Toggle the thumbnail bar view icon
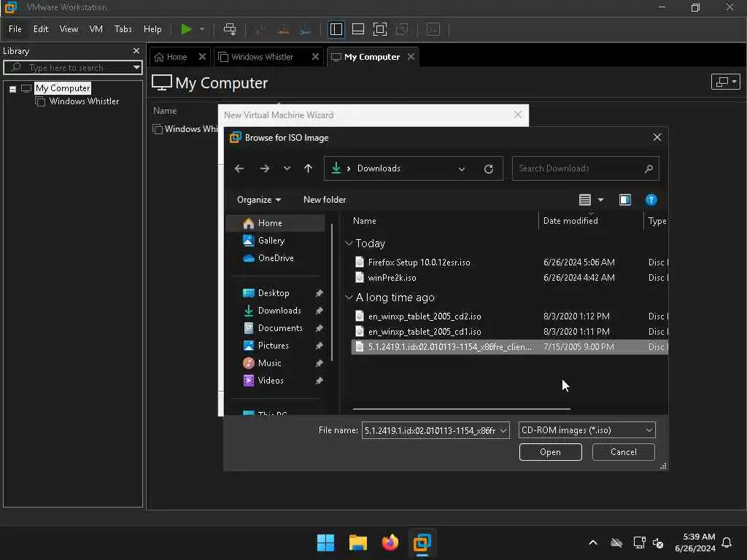Image resolution: width=747 pixels, height=560 pixels. [x=357, y=29]
